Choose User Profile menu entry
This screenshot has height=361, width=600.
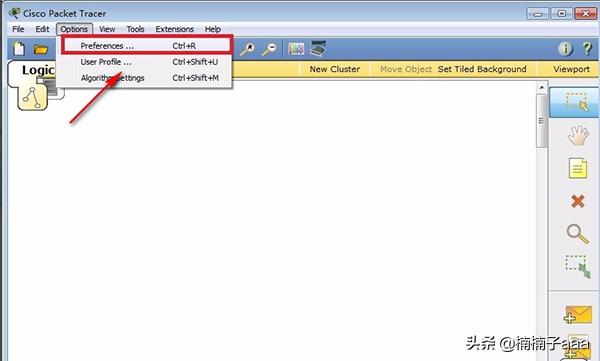coord(145,62)
